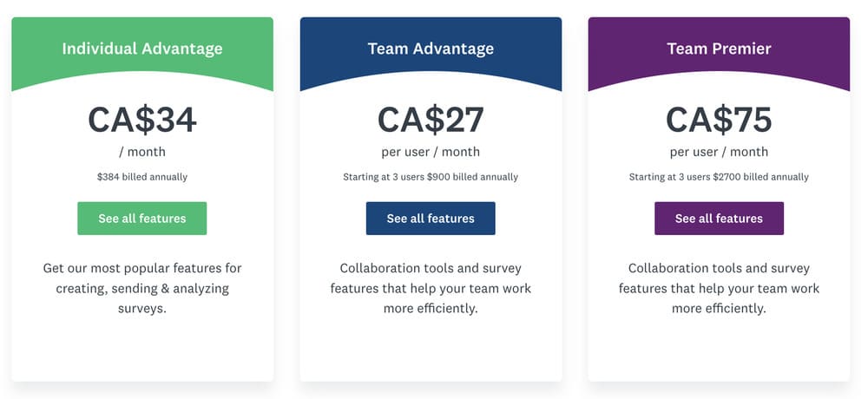The image size is (868, 399).
Task: Choose the Team Premier plan header
Action: coord(719,49)
